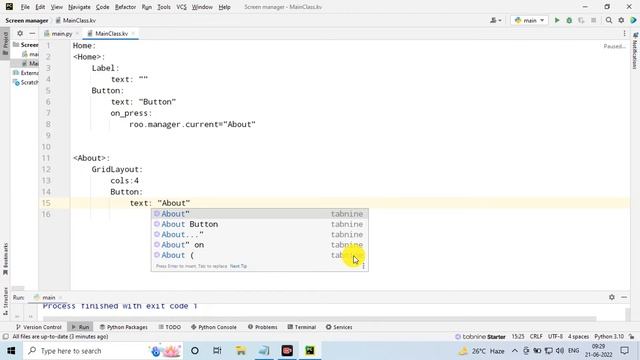Click the 15:25 line-column position indicator

(518, 337)
